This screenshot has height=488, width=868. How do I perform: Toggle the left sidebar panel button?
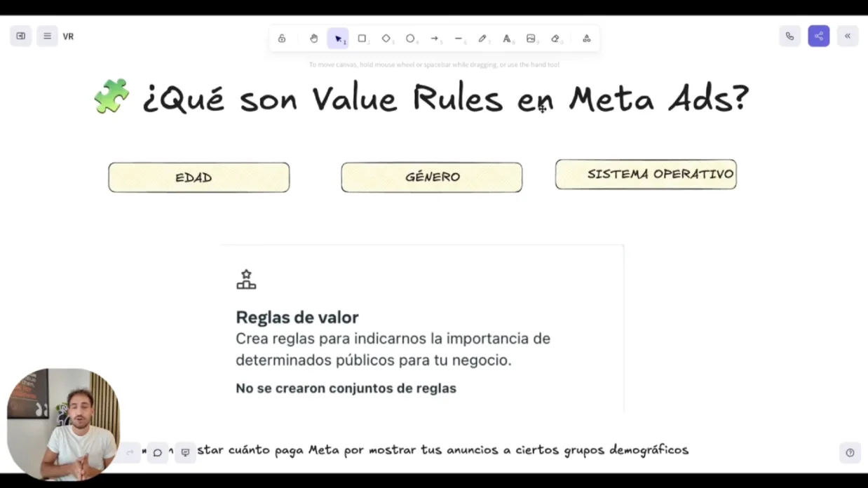(x=21, y=36)
